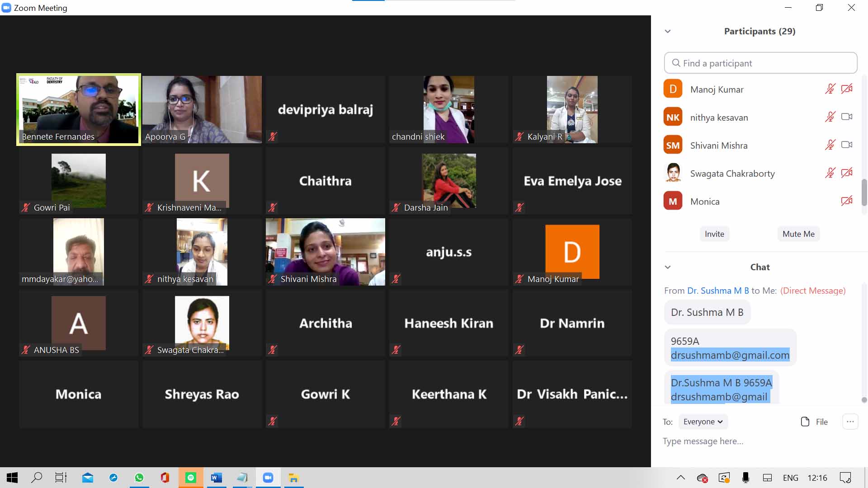
Task: Click the drsushmamb@gmail.com email link
Action: click(730, 355)
